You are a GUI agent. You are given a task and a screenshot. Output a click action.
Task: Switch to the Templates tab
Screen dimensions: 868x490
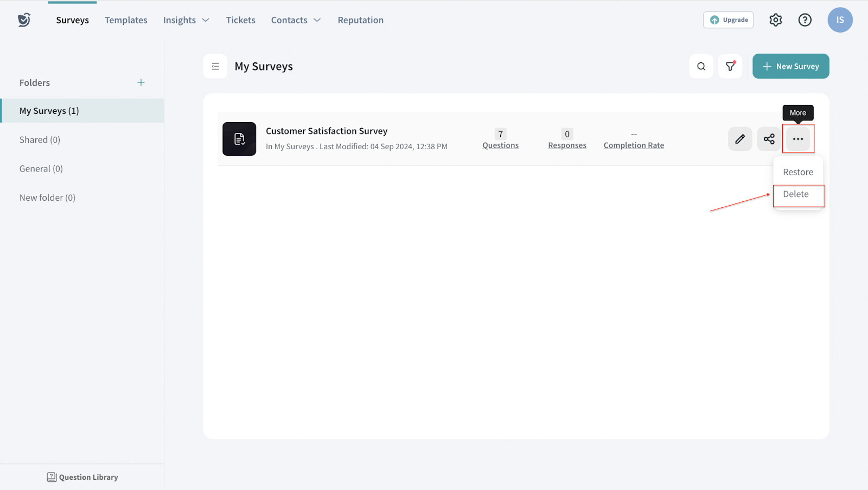pos(126,20)
